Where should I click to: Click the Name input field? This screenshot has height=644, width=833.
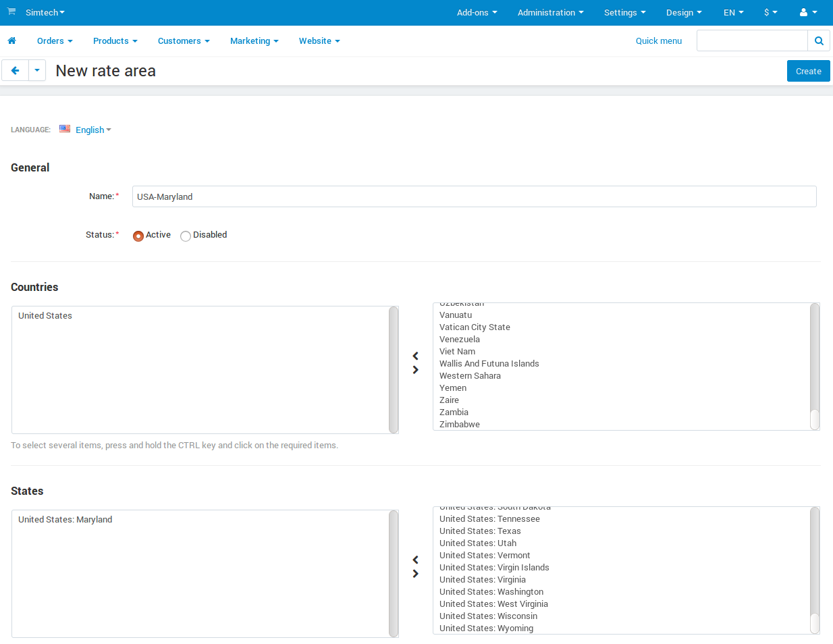475,196
